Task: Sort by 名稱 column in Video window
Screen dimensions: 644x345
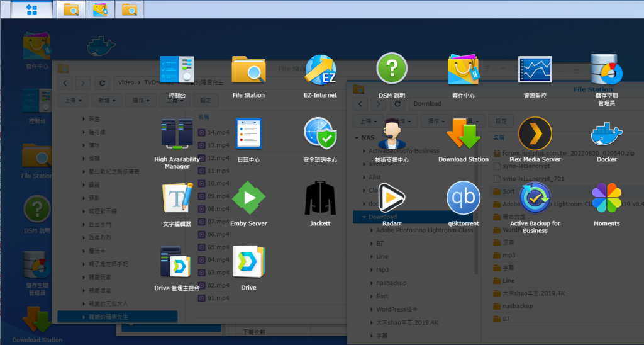Action: coord(204,116)
